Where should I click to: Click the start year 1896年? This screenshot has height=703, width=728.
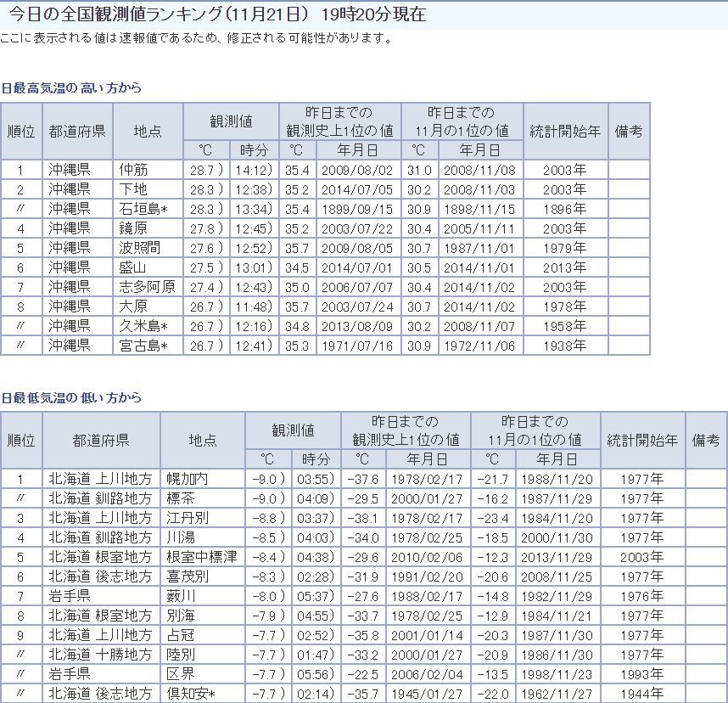point(564,209)
